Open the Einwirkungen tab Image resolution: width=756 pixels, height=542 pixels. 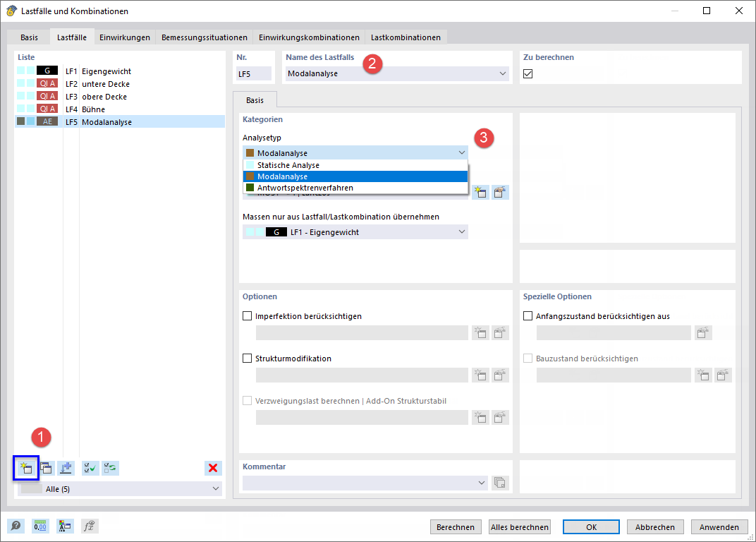tap(125, 37)
